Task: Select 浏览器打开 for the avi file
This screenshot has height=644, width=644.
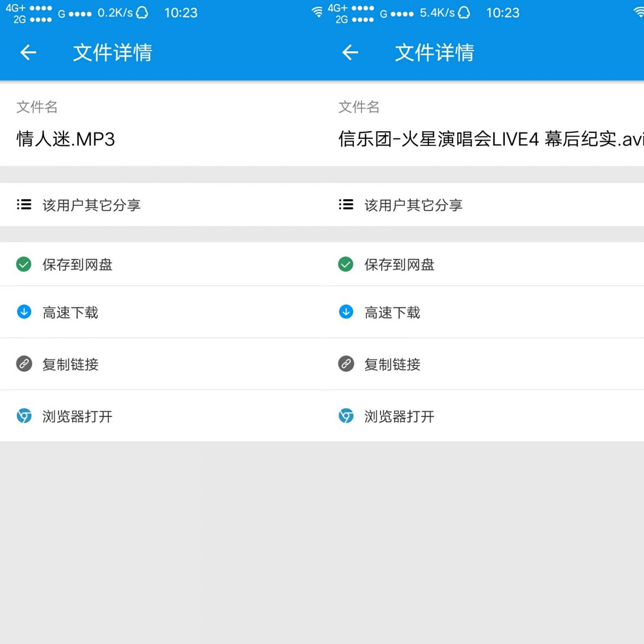Action: (x=483, y=416)
